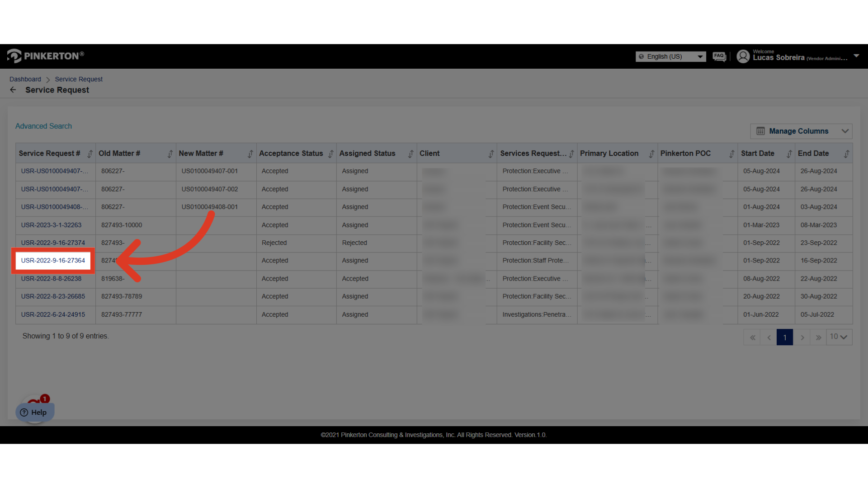
Task: Go to Dashboard breadcrumb
Action: point(25,79)
